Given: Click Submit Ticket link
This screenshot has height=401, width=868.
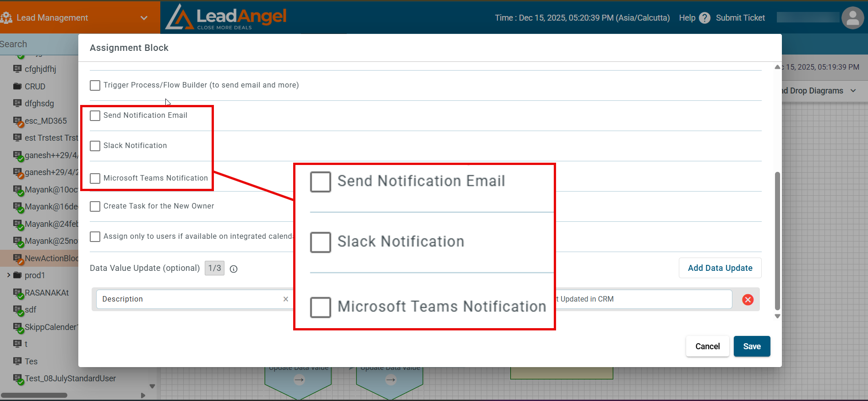Looking at the screenshot, I should [x=740, y=18].
